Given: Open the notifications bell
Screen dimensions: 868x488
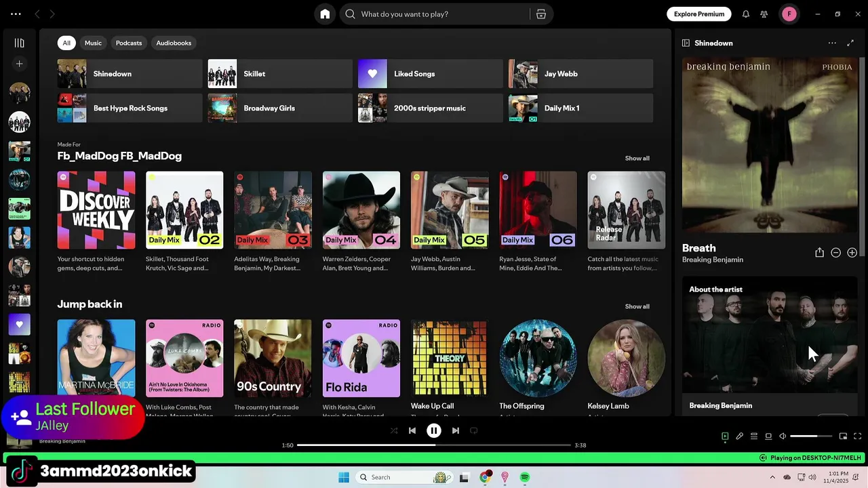Looking at the screenshot, I should 746,14.
